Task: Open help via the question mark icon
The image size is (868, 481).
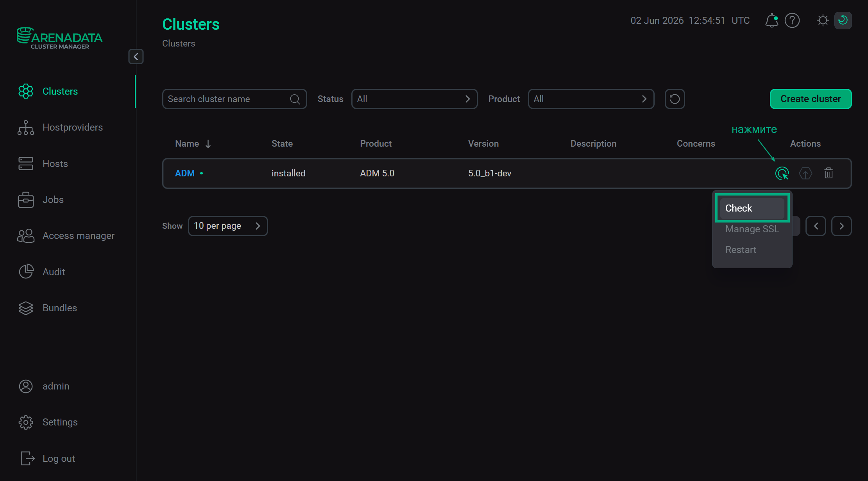Action: pos(792,20)
